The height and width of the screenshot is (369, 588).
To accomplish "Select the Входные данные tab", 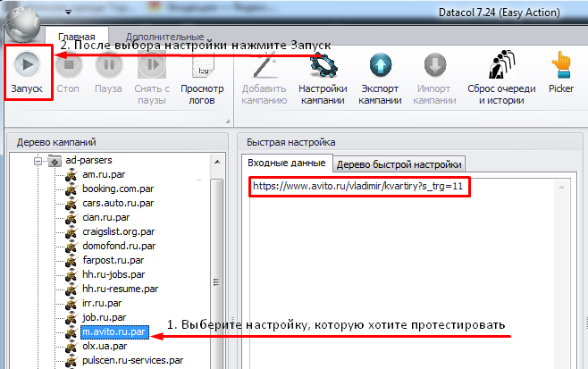I will pyautogui.click(x=287, y=164).
